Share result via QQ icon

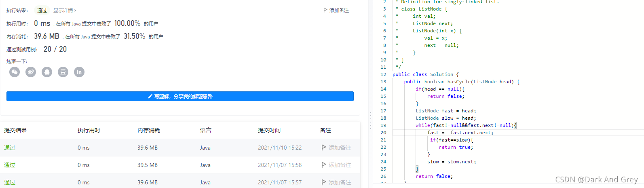coord(47,72)
